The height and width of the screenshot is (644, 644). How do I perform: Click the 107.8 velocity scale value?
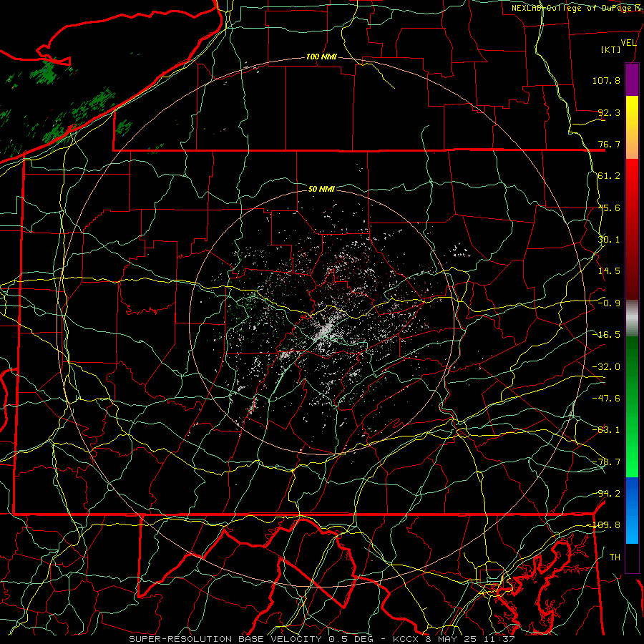click(x=606, y=80)
